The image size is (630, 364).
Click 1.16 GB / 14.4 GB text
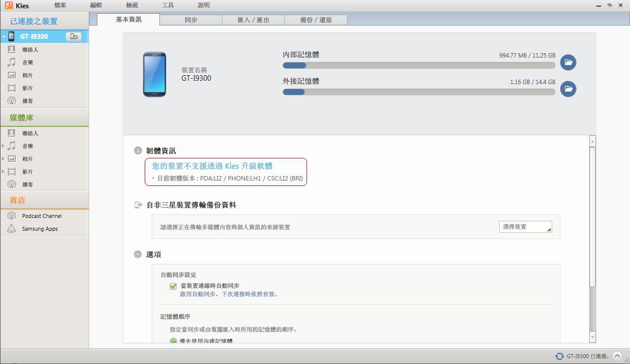coord(533,82)
